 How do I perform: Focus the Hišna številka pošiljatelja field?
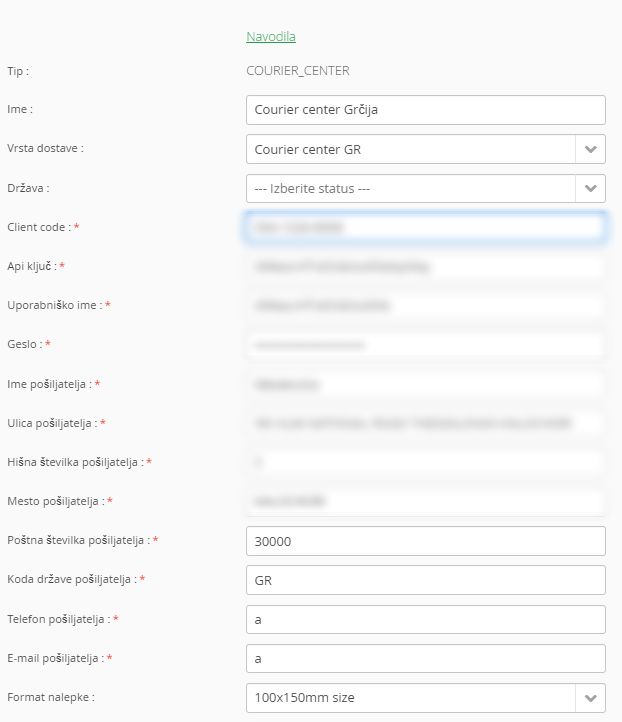click(x=425, y=462)
